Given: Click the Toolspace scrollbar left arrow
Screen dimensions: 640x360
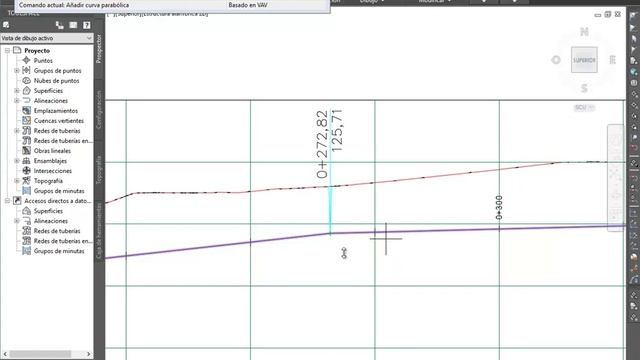Looking at the screenshot, I should pyautogui.click(x=5, y=354).
